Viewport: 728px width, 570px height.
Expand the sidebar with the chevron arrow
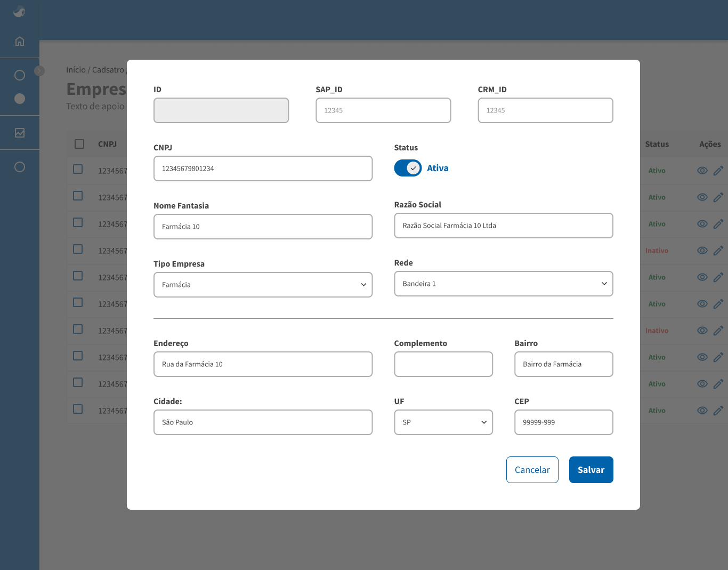pos(39,70)
